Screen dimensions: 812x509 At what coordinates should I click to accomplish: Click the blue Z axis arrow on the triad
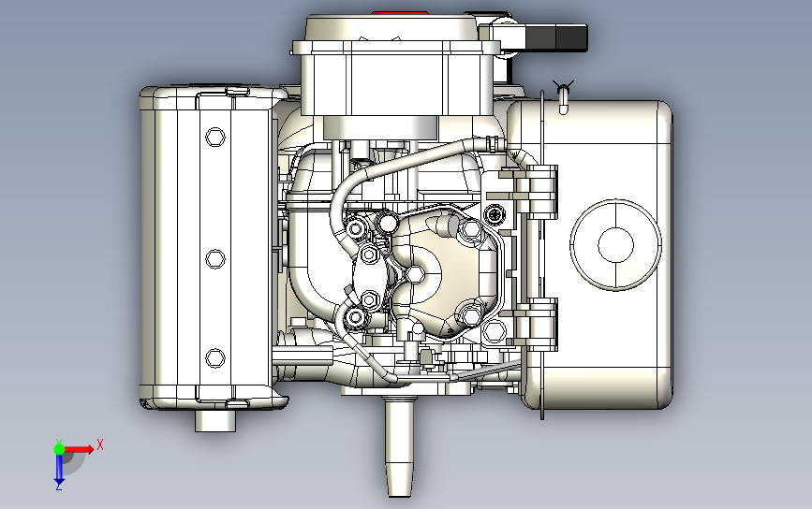[59, 471]
